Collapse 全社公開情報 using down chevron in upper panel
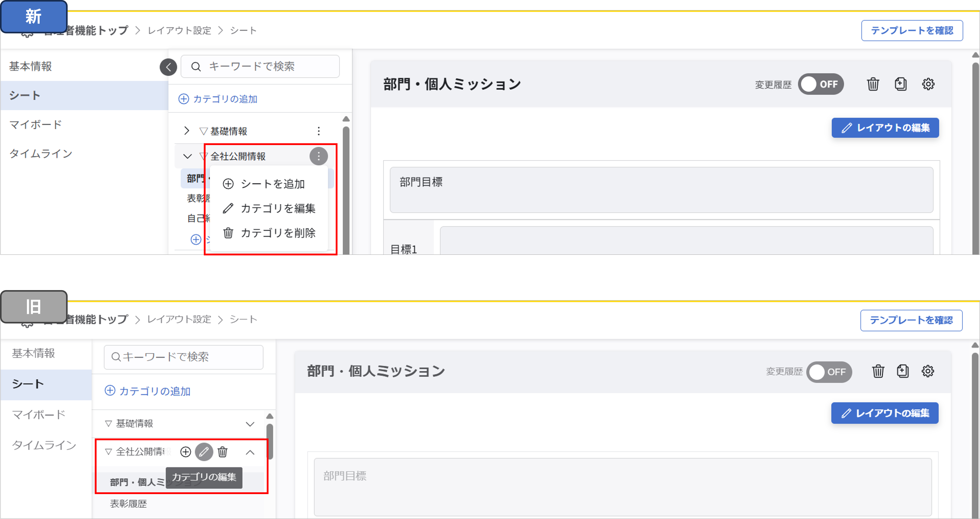 (187, 156)
